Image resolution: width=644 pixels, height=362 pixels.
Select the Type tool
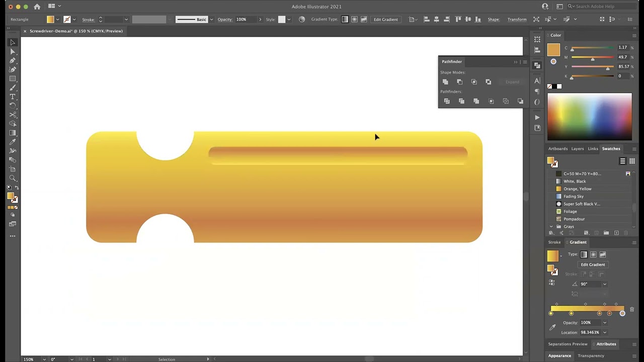click(13, 97)
